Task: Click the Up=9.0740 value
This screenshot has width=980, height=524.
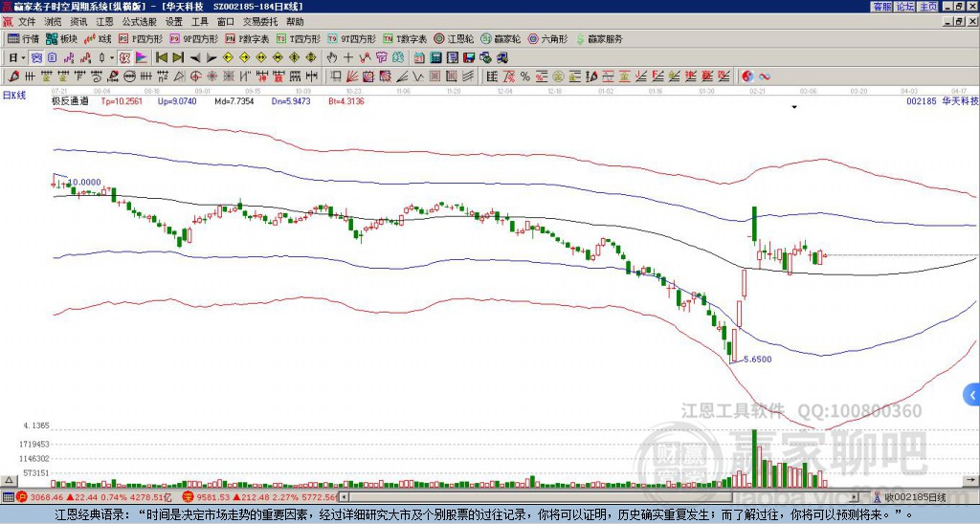Action: pyautogui.click(x=177, y=101)
